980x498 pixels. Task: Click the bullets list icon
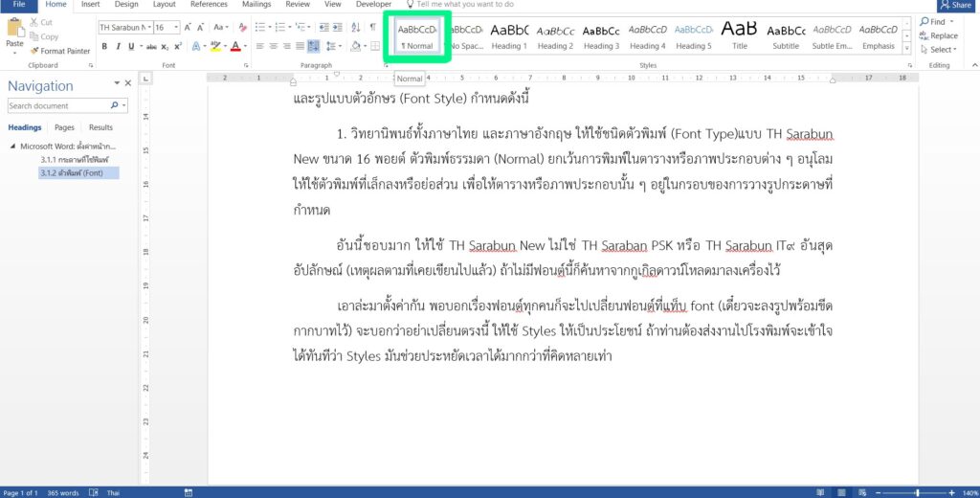pos(261,28)
